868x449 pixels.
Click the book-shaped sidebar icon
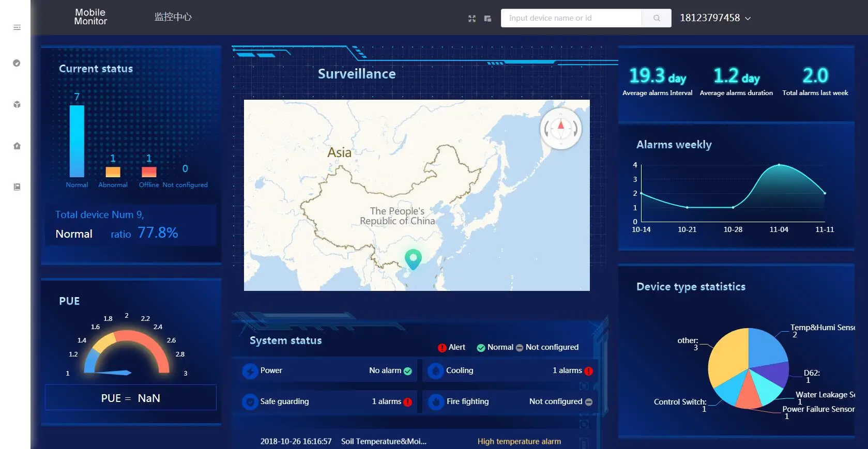tap(17, 187)
